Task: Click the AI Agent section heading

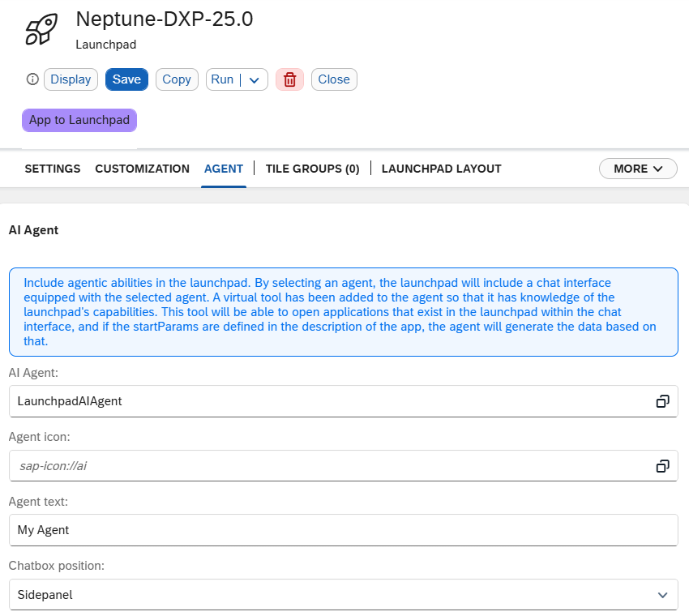Action: pos(33,230)
